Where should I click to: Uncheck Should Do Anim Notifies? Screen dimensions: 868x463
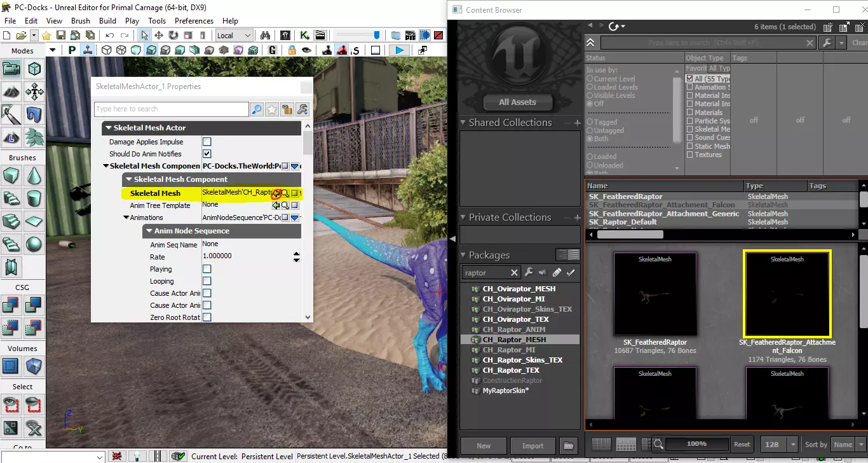tap(207, 154)
